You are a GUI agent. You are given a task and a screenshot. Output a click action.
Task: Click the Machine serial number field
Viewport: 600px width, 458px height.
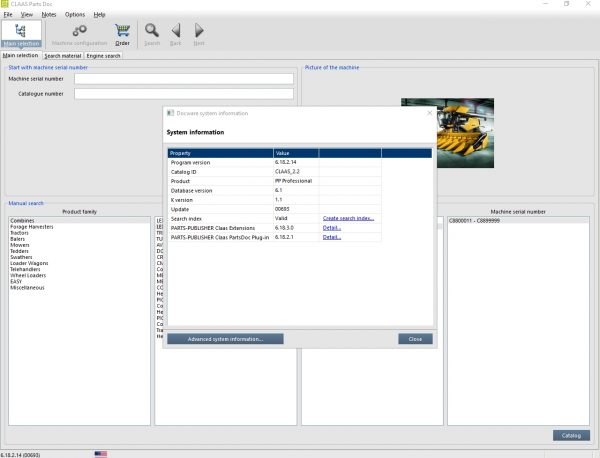(184, 79)
